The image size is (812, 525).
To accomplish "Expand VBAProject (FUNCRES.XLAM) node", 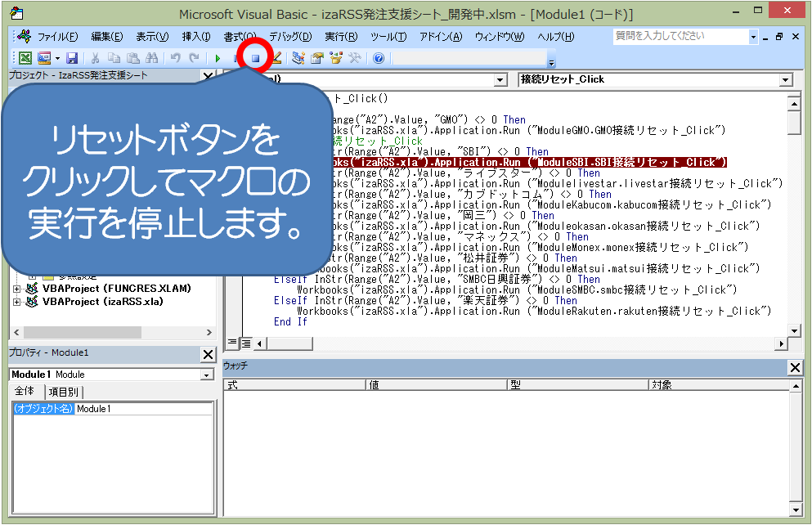I will click(16, 289).
